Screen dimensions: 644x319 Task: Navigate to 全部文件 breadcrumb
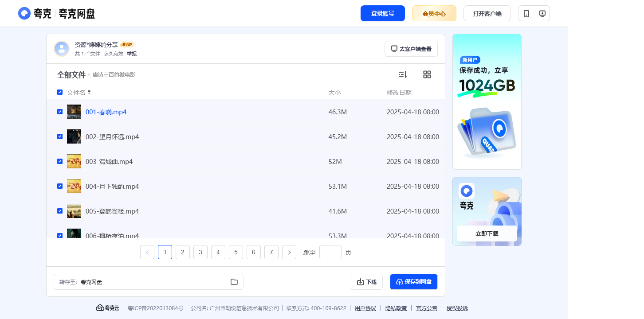(71, 75)
